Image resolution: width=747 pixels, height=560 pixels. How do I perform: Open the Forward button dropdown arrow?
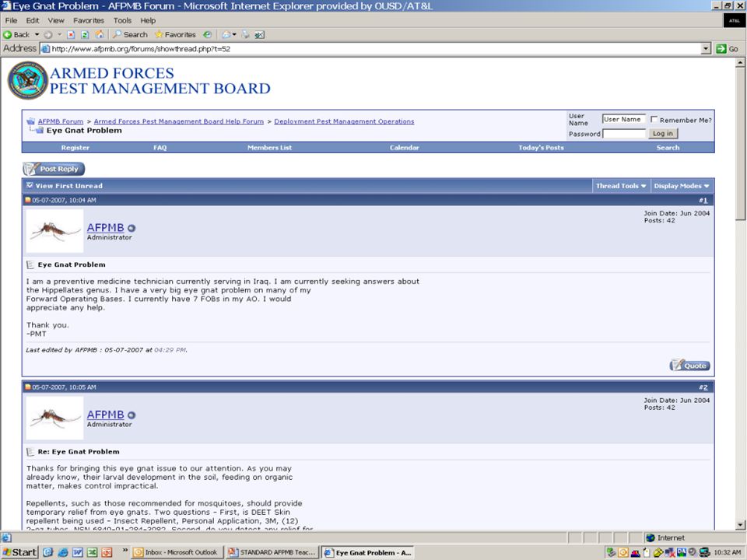[x=60, y=35]
